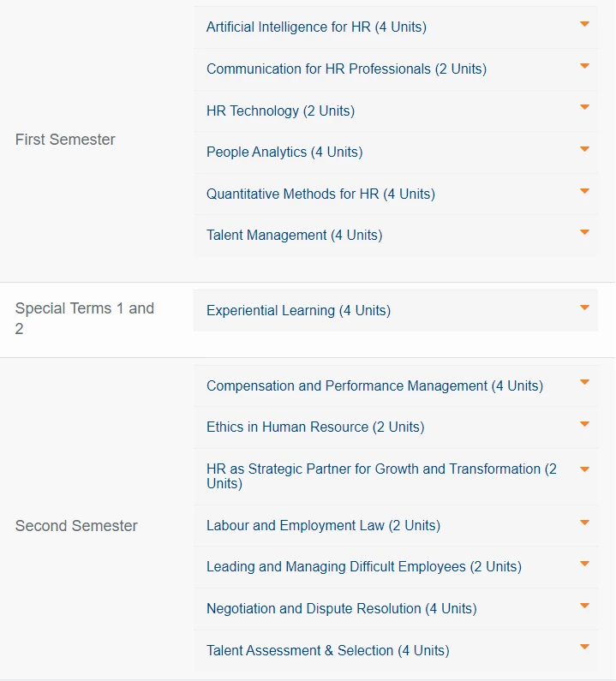Image resolution: width=616 pixels, height=681 pixels.
Task: Select the Quantitative Methods for HR title
Action: (320, 194)
